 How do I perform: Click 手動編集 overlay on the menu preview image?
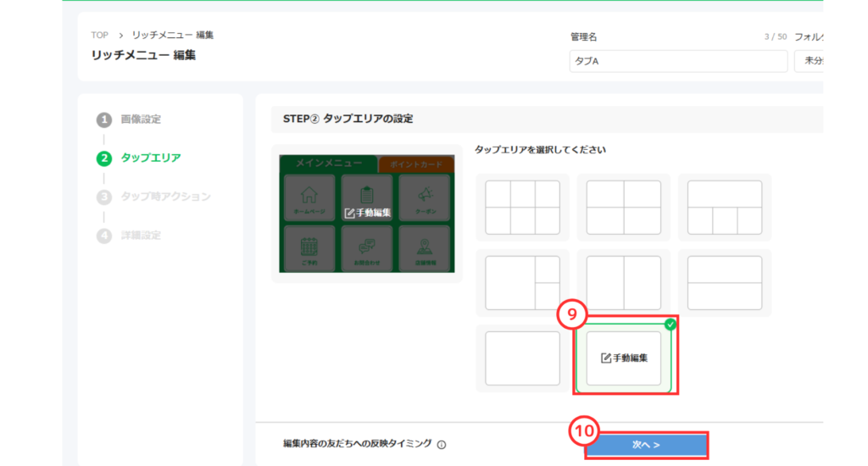(368, 212)
